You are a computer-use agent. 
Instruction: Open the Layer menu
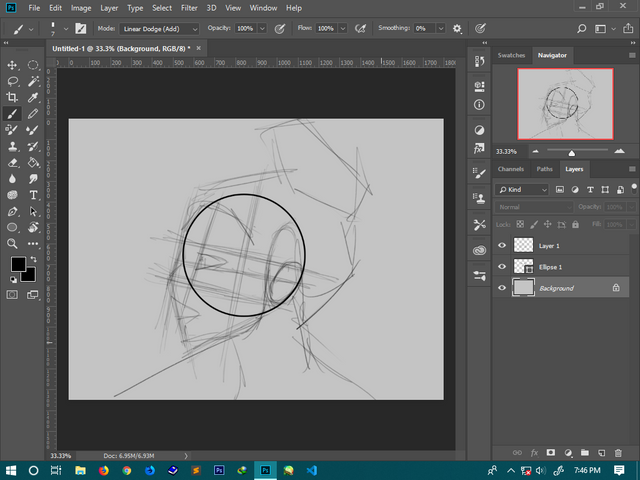pyautogui.click(x=109, y=8)
